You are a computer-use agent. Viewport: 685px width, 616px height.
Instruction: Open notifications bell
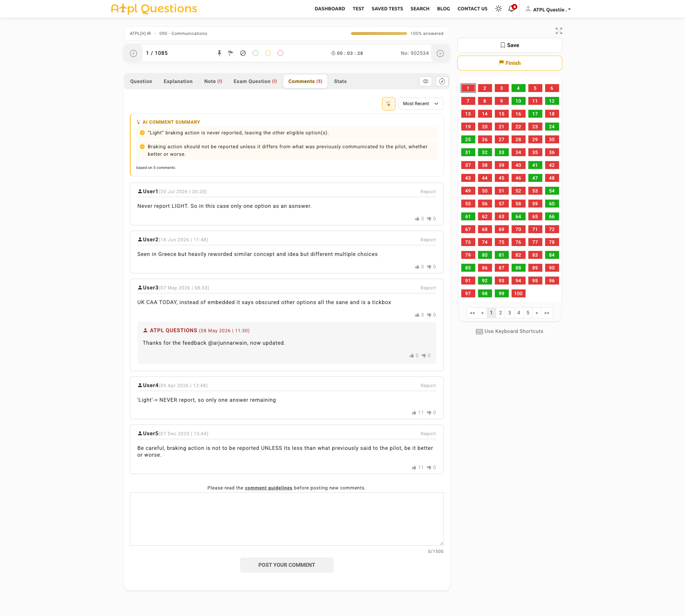click(511, 9)
